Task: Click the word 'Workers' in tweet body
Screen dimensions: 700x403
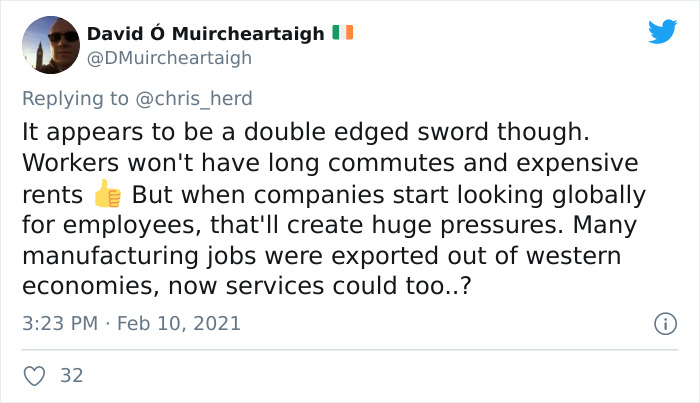Action: tap(71, 163)
